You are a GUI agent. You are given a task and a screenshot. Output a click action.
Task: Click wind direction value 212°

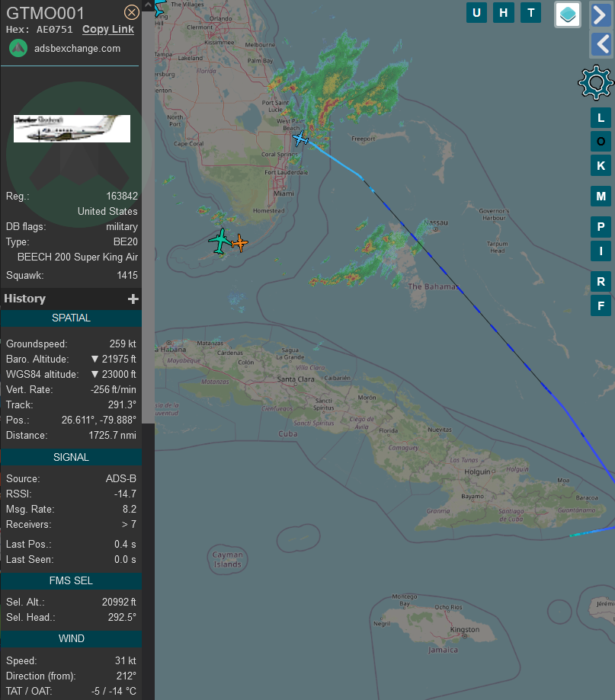[127, 676]
